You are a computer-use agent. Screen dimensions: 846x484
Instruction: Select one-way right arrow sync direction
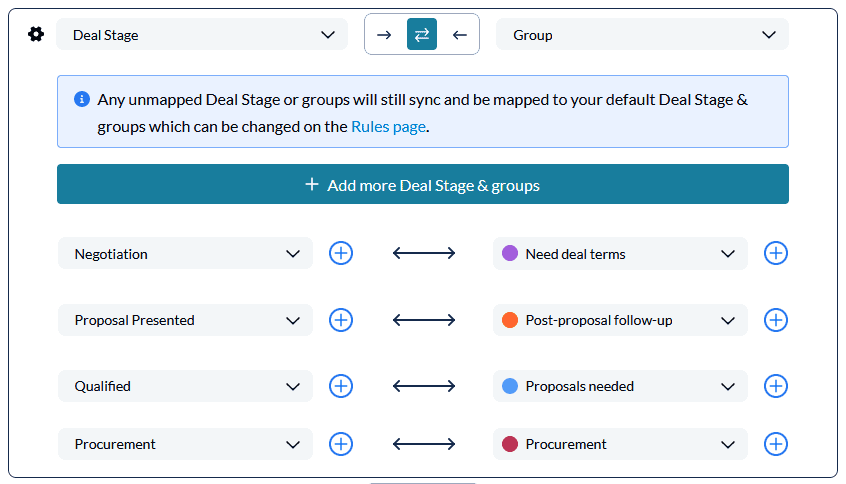pos(384,35)
